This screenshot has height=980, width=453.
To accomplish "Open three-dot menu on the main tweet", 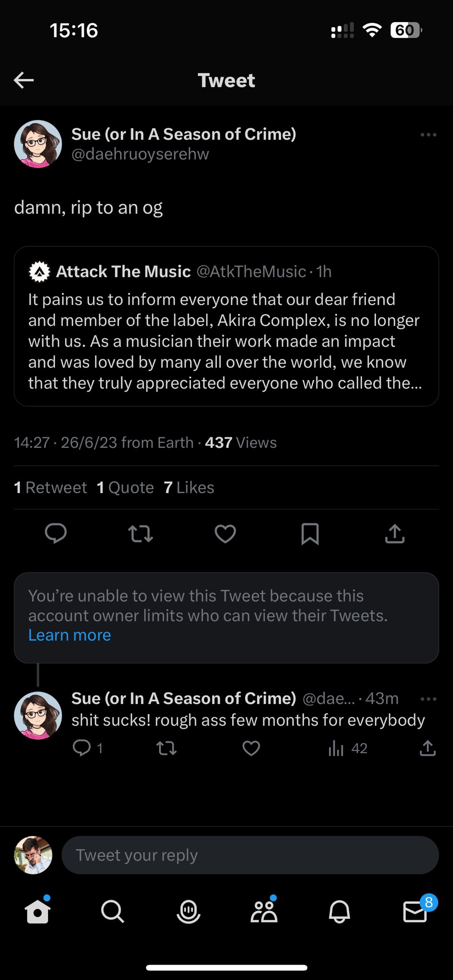I will coord(428,135).
